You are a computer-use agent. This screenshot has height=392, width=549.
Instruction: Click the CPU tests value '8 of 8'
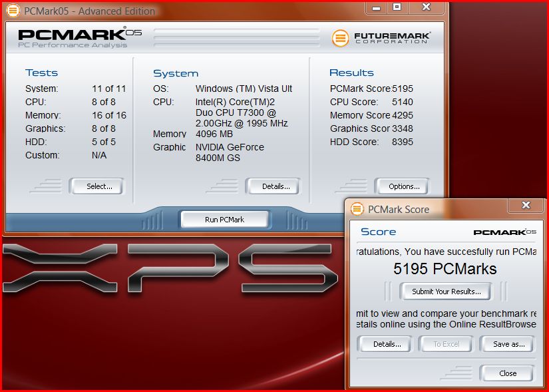pos(104,102)
